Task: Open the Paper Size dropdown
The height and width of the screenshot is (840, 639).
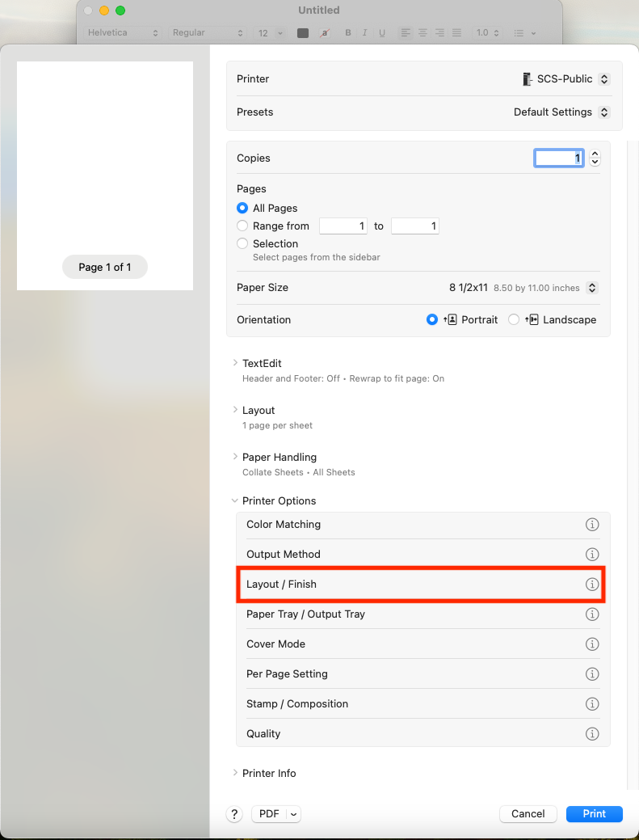Action: (x=592, y=288)
